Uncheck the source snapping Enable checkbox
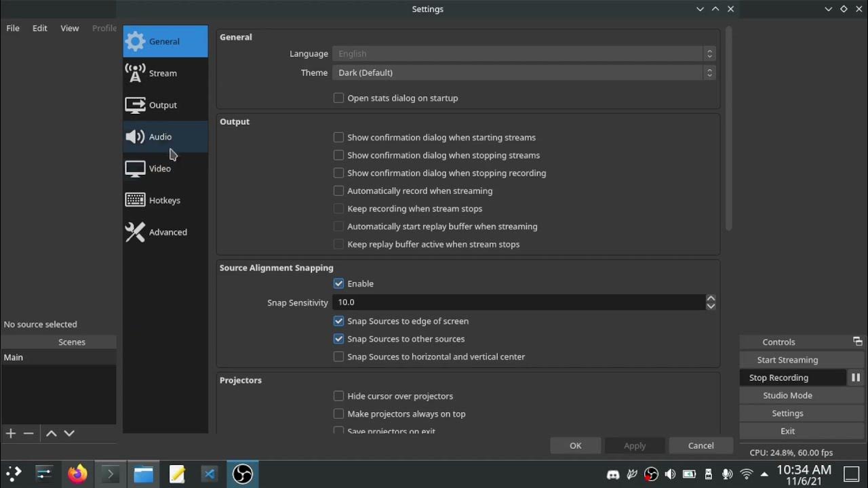This screenshot has height=488, width=868. click(x=339, y=283)
